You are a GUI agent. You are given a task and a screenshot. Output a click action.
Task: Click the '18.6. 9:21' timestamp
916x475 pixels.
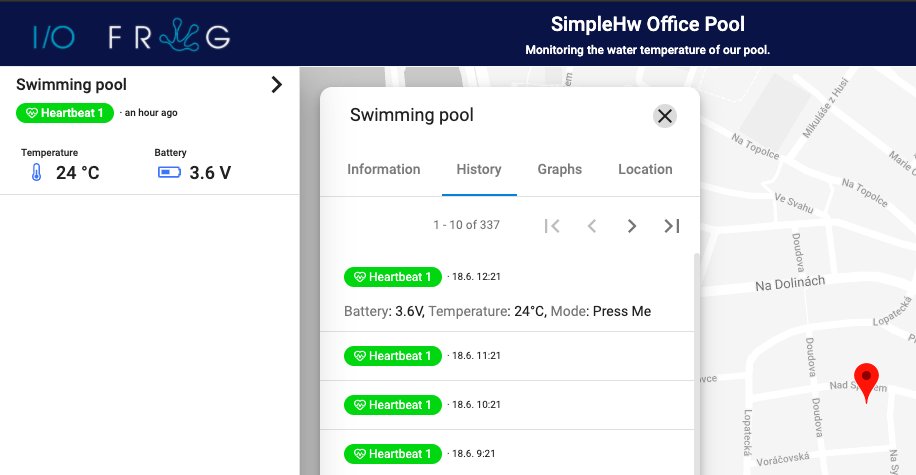point(474,454)
